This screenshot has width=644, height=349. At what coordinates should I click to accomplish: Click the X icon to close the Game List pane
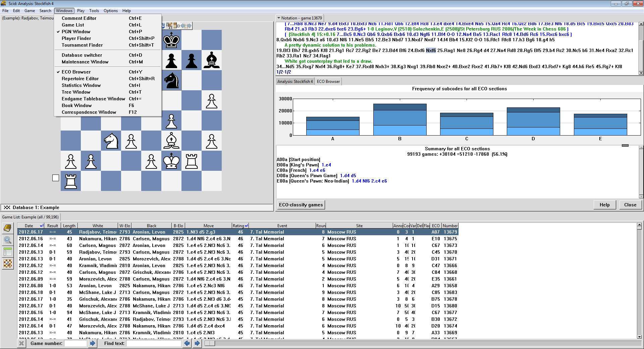[21, 343]
